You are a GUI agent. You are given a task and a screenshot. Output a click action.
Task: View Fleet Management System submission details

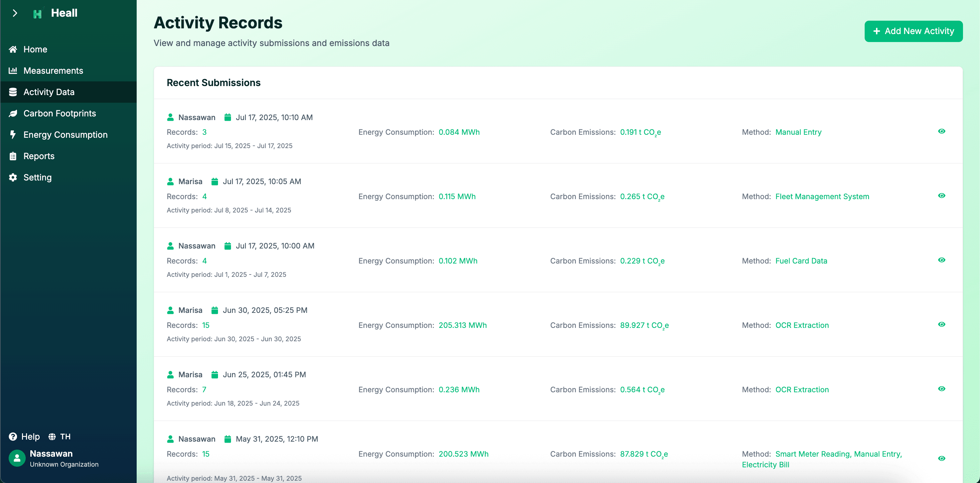(x=941, y=196)
